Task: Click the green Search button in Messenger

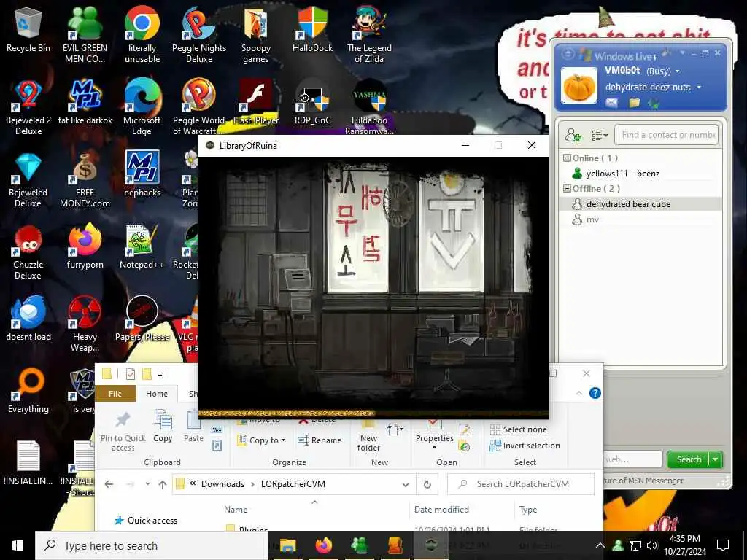Action: pos(688,459)
